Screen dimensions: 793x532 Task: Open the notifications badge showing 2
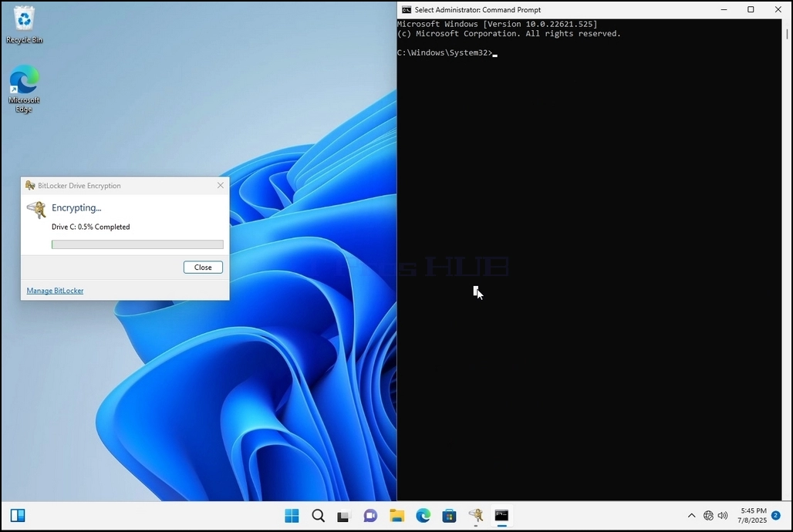click(776, 515)
